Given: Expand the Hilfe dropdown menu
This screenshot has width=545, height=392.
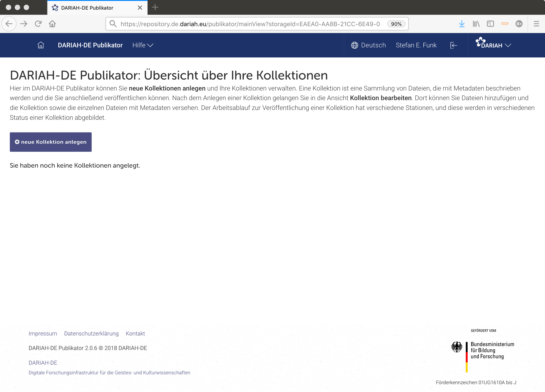Looking at the screenshot, I should pos(143,45).
